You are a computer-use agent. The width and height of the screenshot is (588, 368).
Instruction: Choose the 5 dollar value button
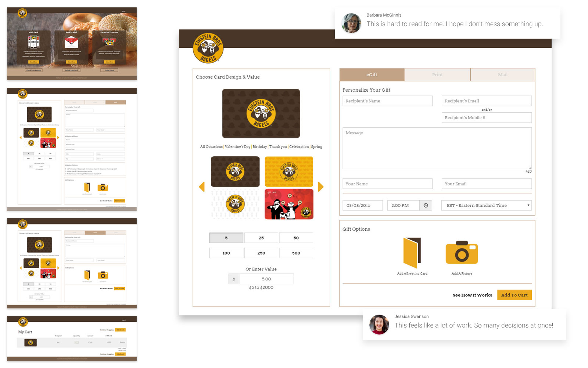[x=226, y=238]
